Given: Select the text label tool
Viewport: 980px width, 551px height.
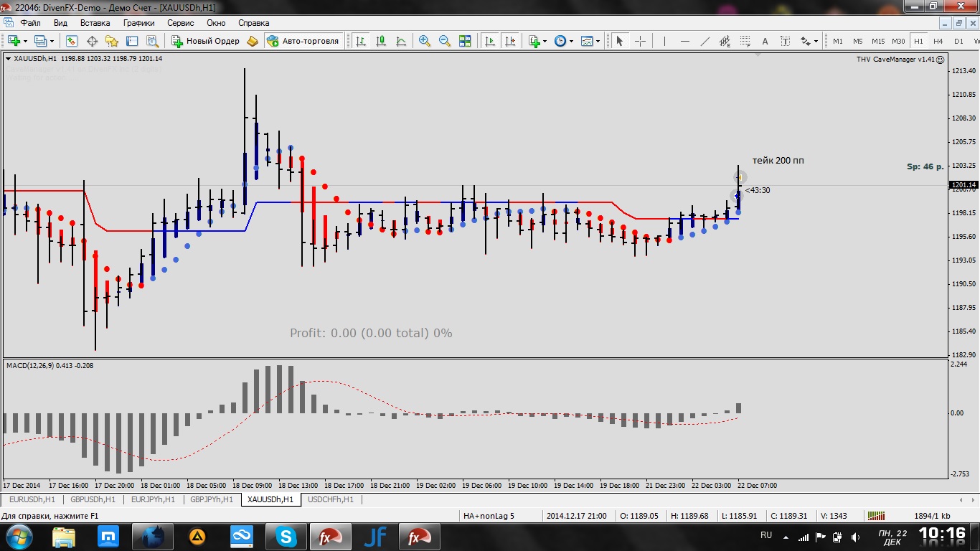Looking at the screenshot, I should pos(785,41).
